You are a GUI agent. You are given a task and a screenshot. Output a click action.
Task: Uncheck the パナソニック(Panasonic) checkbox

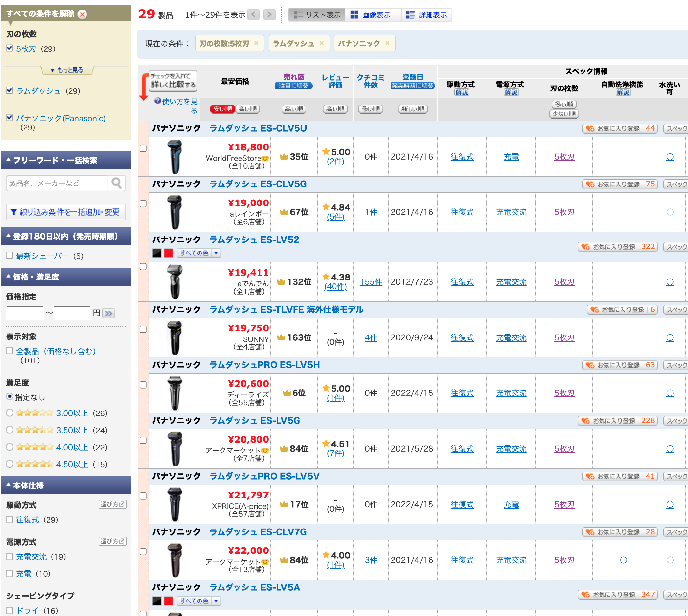click(10, 117)
